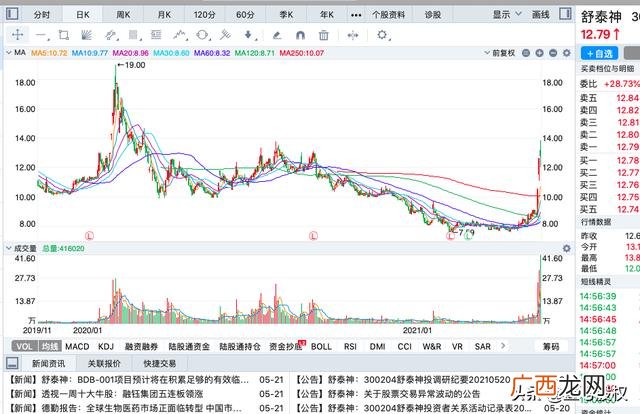Switch to the 60分 tab
The image size is (640, 414).
pos(245,15)
